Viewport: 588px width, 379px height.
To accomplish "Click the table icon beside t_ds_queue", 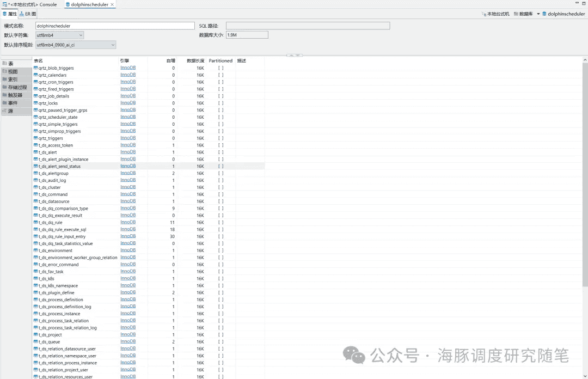I will coord(36,342).
